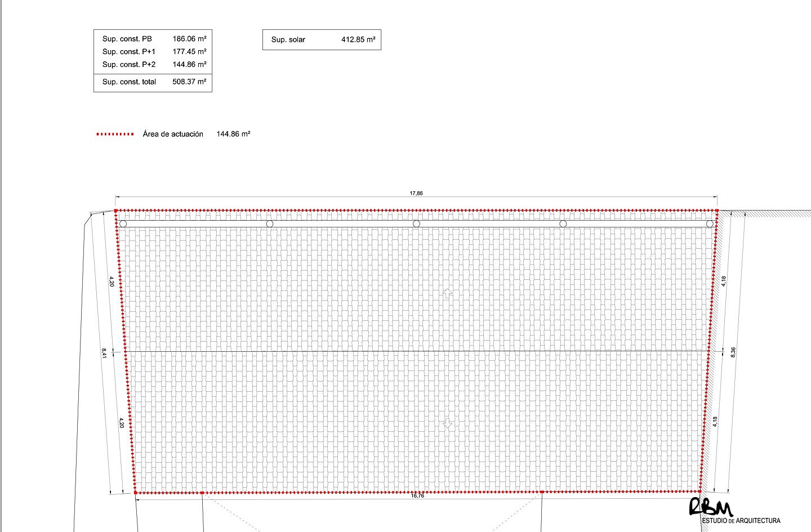
Task: Select the 'Sup. const. PB' table row label
Action: [127, 39]
